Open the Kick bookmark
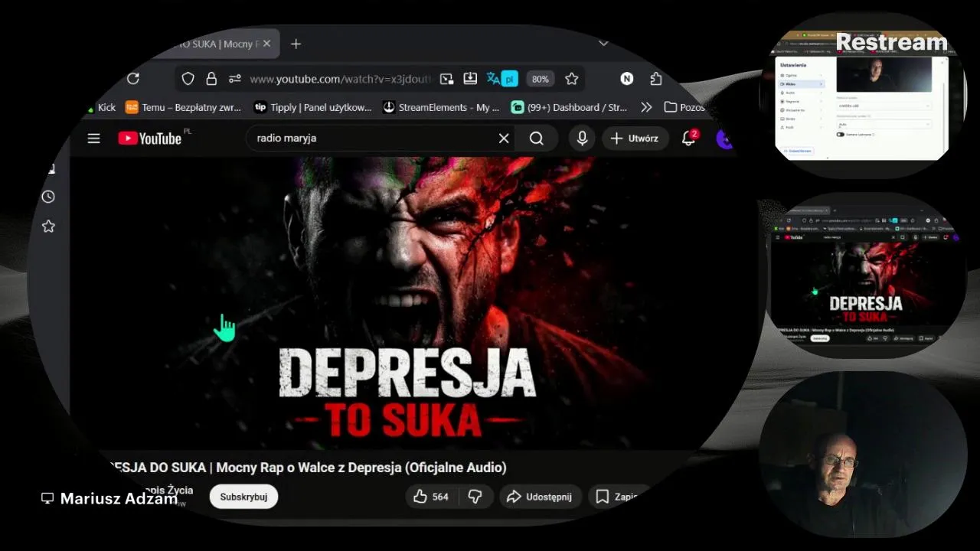The width and height of the screenshot is (980, 551). point(101,107)
